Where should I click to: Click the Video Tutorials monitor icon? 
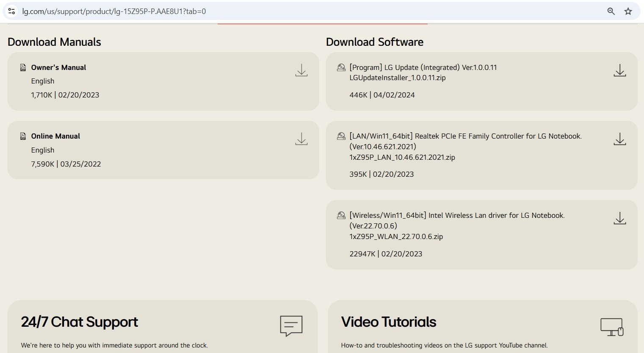(612, 327)
